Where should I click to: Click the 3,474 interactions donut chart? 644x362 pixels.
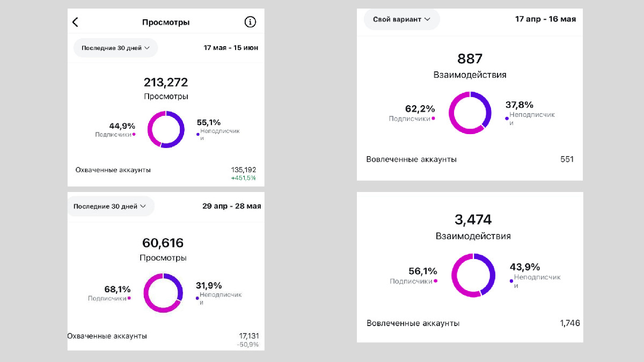click(473, 275)
